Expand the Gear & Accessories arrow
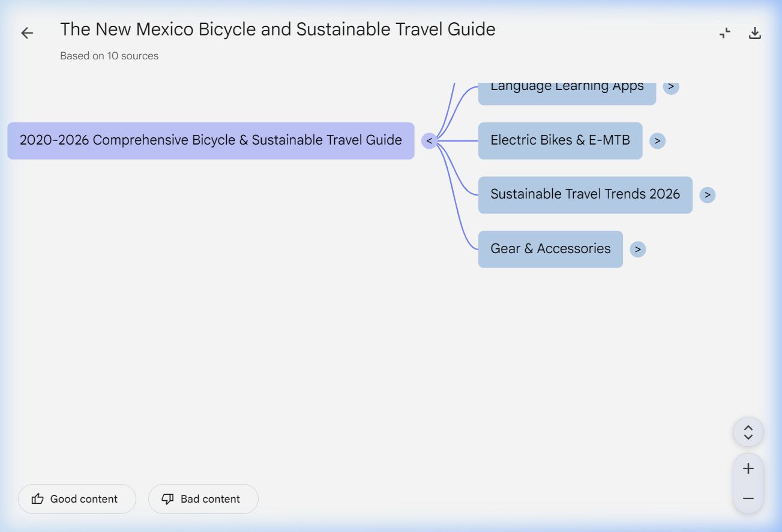The width and height of the screenshot is (782, 532). tap(638, 250)
